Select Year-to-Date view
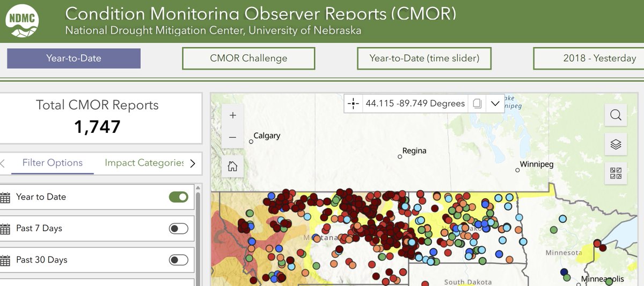 coord(74,58)
